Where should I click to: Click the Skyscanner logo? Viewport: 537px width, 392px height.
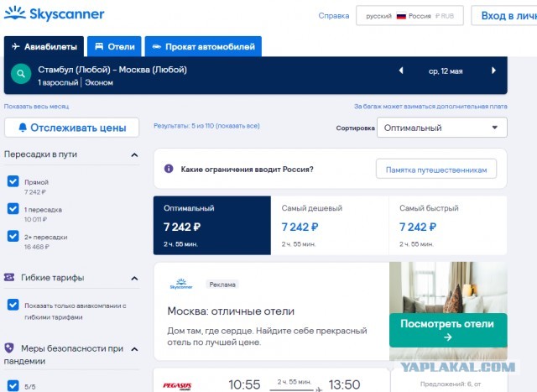tap(54, 13)
